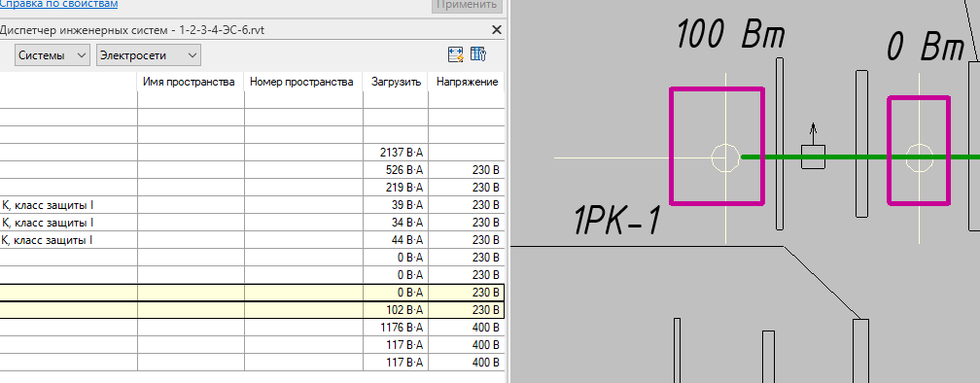Viewport: 980px width, 383px height.
Task: Select the 102 В·А cell in highlighted row
Action: 396,310
